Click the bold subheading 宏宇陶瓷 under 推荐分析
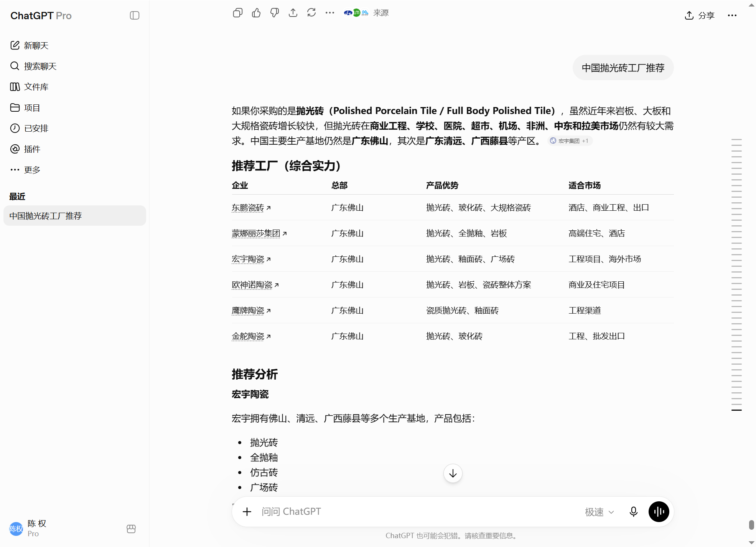The height and width of the screenshot is (547, 756). (x=250, y=394)
